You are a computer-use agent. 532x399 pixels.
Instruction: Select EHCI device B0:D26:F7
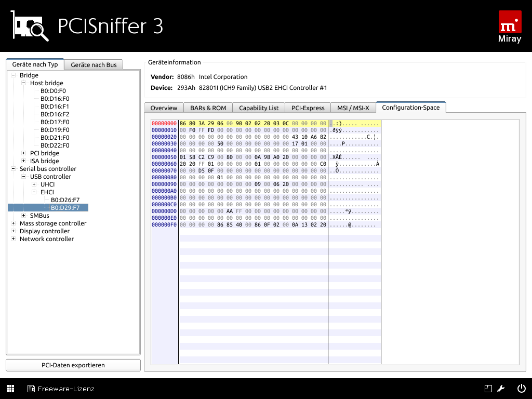pos(65,200)
